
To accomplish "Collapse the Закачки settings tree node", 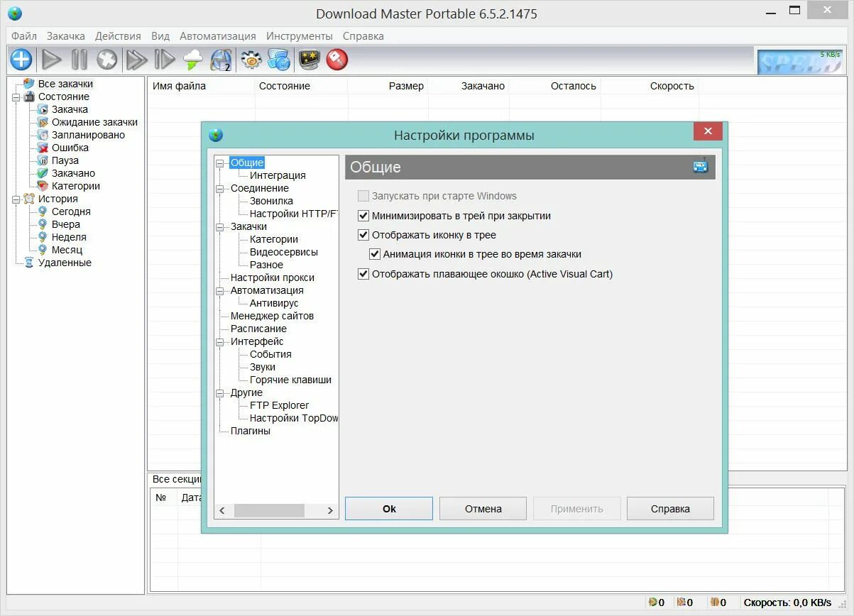I will click(x=220, y=227).
